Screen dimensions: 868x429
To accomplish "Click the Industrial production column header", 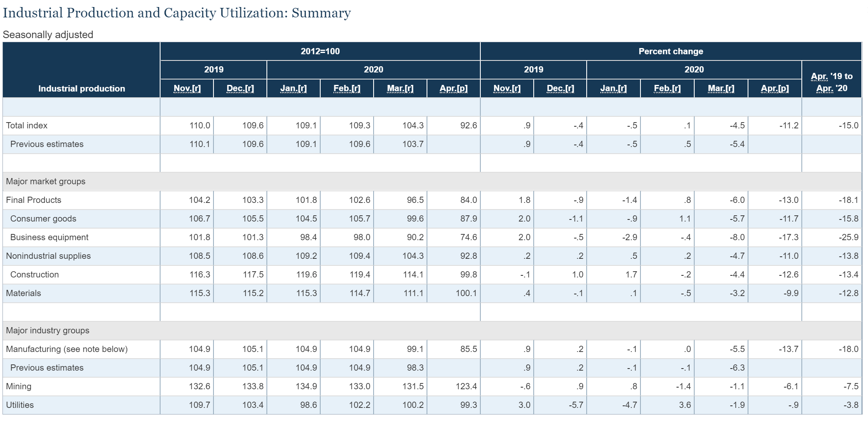I will click(82, 88).
